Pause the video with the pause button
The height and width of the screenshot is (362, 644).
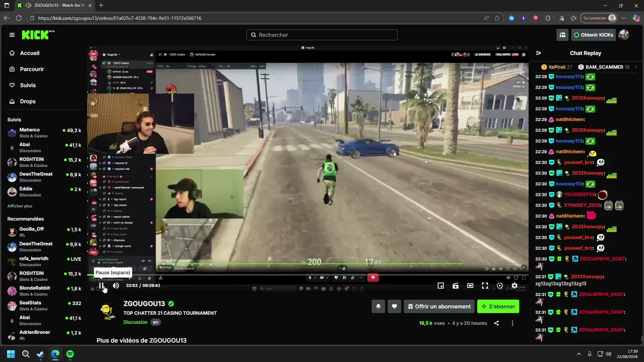click(101, 286)
